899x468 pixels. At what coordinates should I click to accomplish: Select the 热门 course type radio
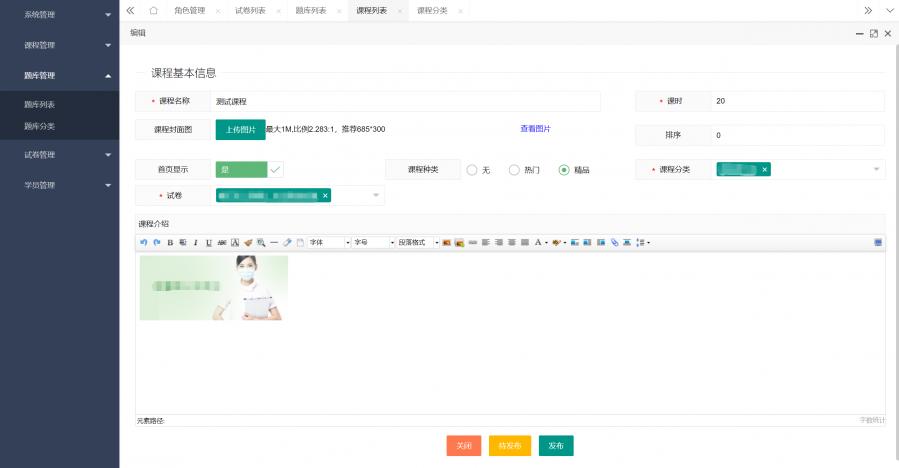click(514, 170)
